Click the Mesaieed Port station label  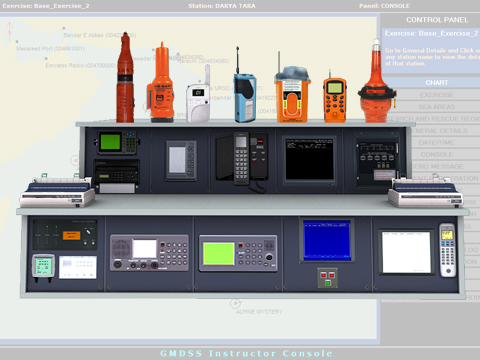click(50, 49)
